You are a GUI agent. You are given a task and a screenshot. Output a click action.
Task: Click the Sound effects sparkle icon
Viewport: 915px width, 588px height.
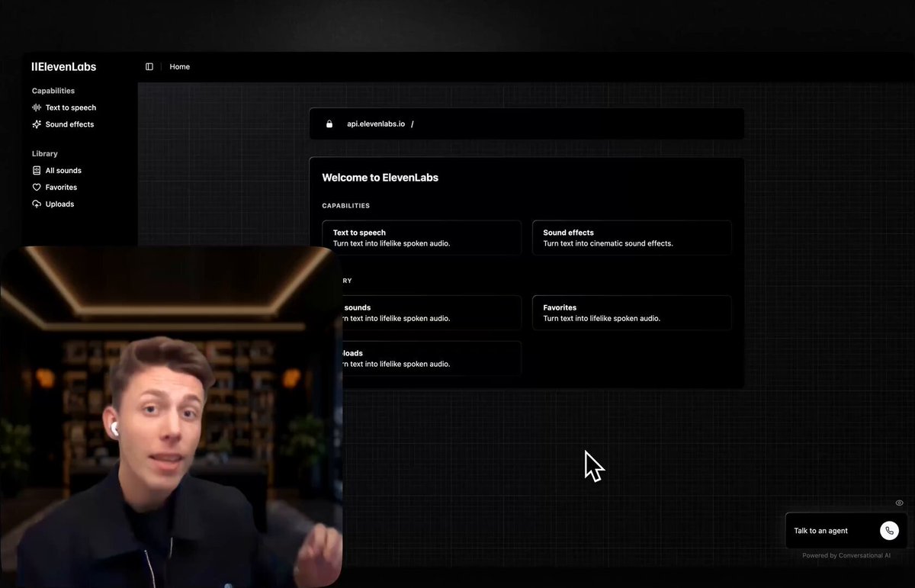tap(37, 124)
